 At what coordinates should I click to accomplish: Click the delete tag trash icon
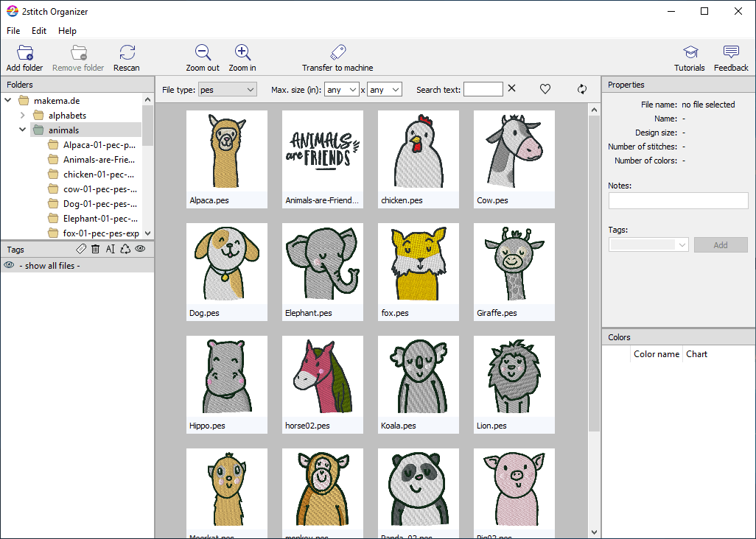pos(96,249)
